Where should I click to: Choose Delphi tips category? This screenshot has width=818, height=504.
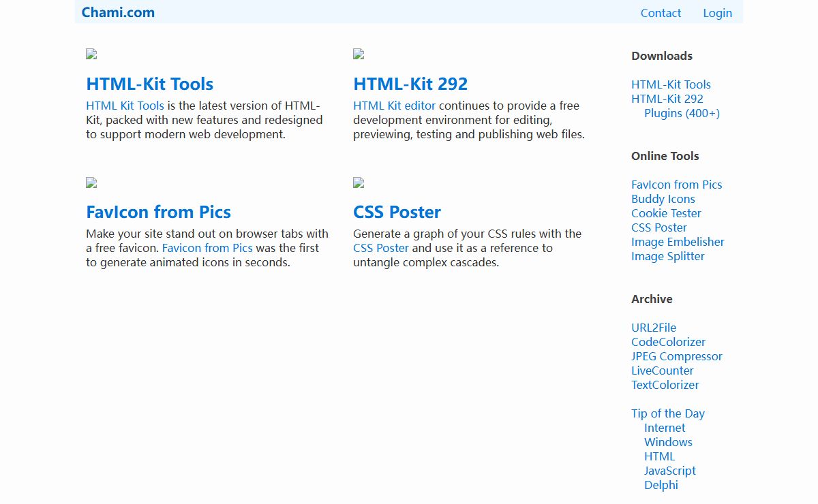point(661,485)
